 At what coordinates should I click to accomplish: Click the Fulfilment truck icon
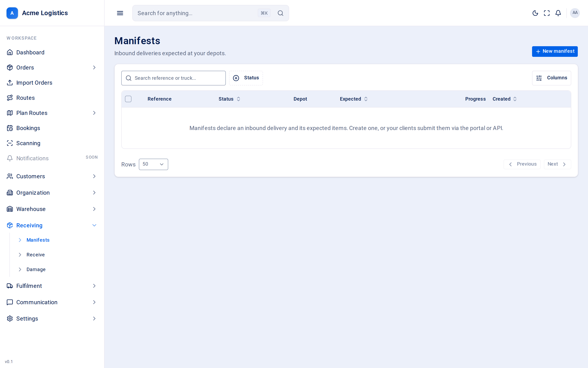(10, 286)
